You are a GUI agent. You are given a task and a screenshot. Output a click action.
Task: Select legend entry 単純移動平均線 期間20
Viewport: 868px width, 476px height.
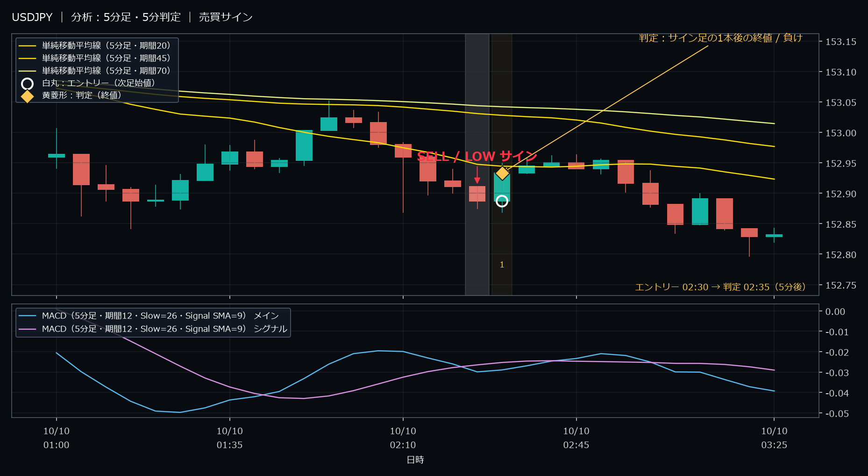pyautogui.click(x=95, y=46)
